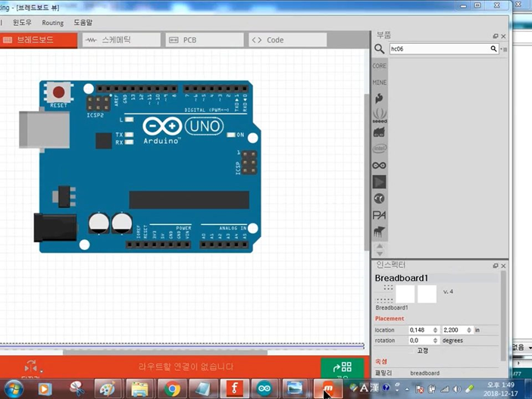Screen dimensions: 532x399
Task: Click the Inspector vertical scrollbar
Action: coord(503,316)
